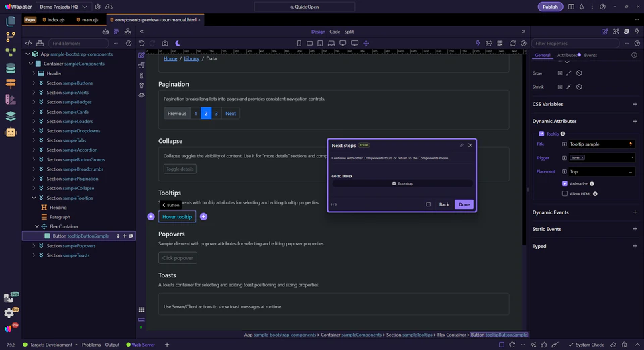This screenshot has width=644, height=350.
Task: Click Done in the tour dialog
Action: click(x=464, y=204)
